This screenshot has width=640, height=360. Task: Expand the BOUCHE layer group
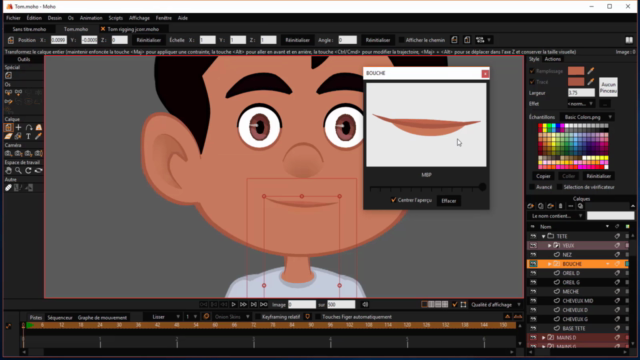pos(549,264)
